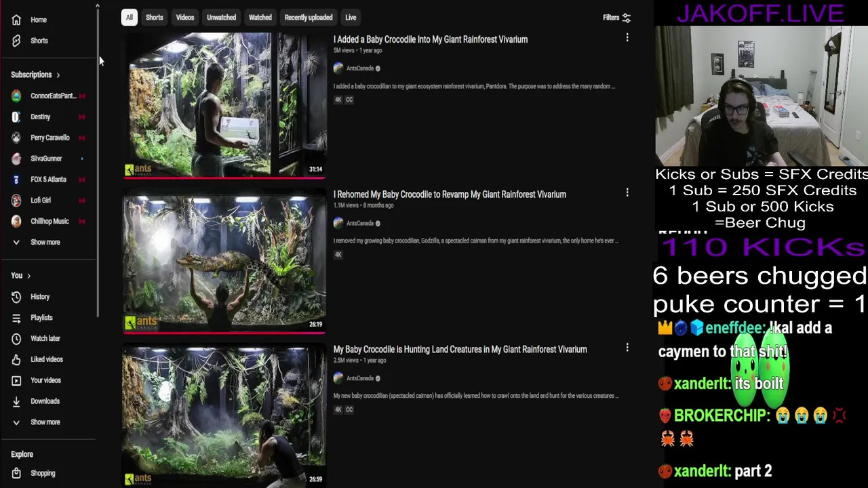Select the Recently uploaded filter chip

coord(309,18)
